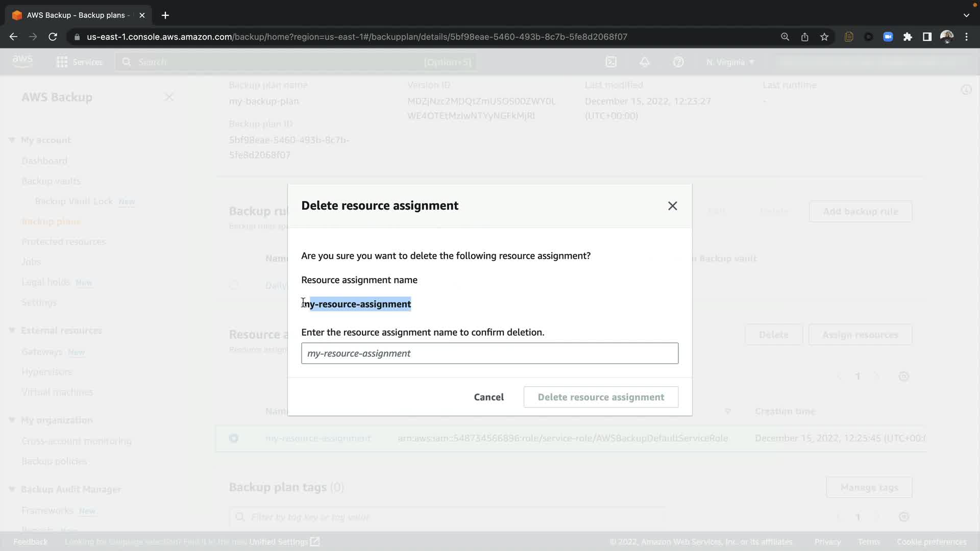Open the N. Virginia region dropdown

730,62
